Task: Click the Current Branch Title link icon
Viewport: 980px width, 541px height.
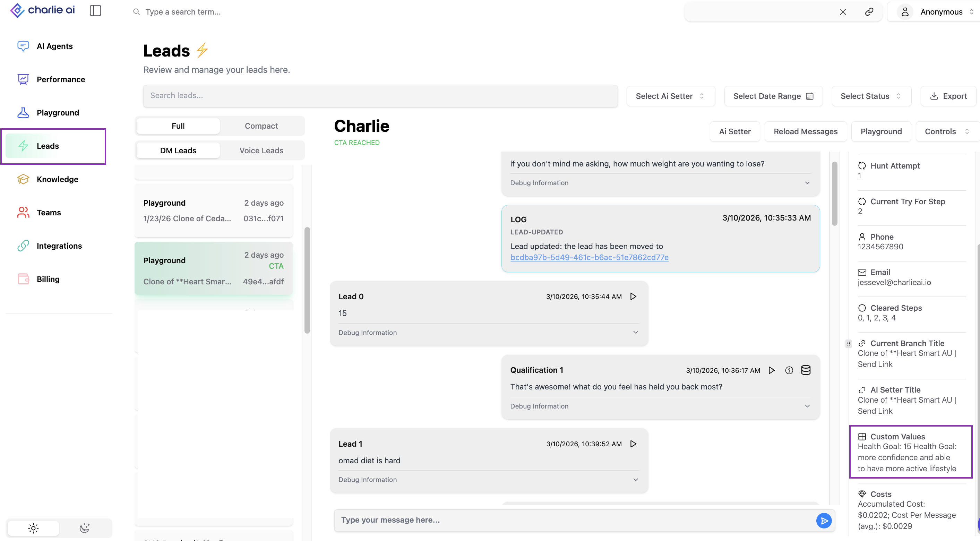Action: click(x=862, y=344)
